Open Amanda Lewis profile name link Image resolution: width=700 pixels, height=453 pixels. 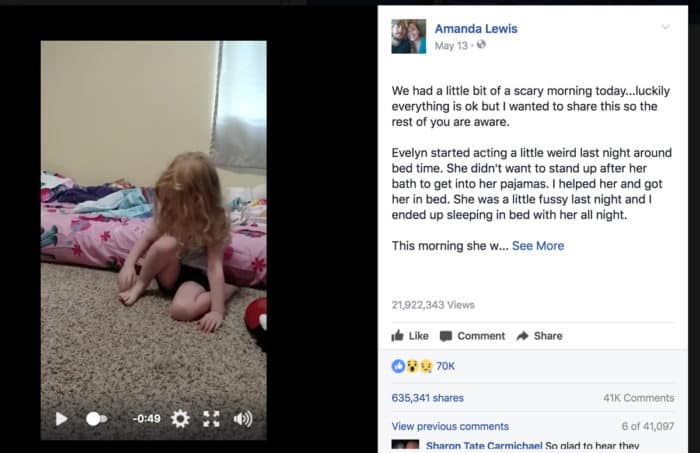tap(476, 29)
